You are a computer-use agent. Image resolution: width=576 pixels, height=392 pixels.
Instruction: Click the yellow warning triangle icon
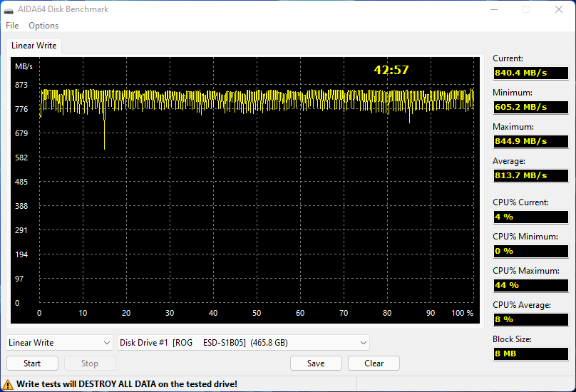(x=8, y=385)
